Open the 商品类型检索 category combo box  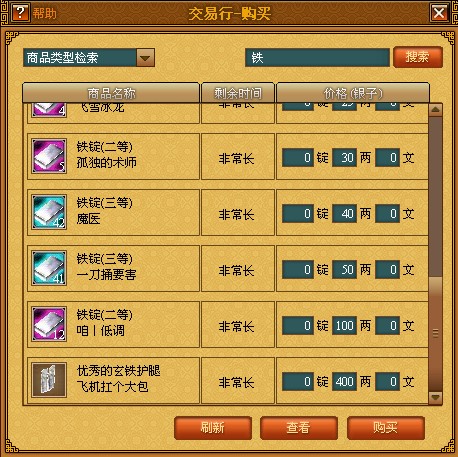click(89, 58)
